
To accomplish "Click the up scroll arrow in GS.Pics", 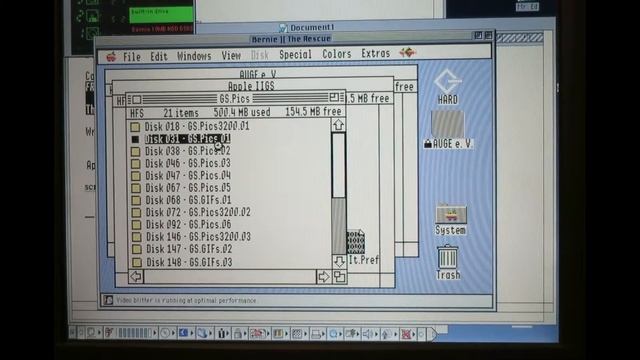I will pos(338,125).
